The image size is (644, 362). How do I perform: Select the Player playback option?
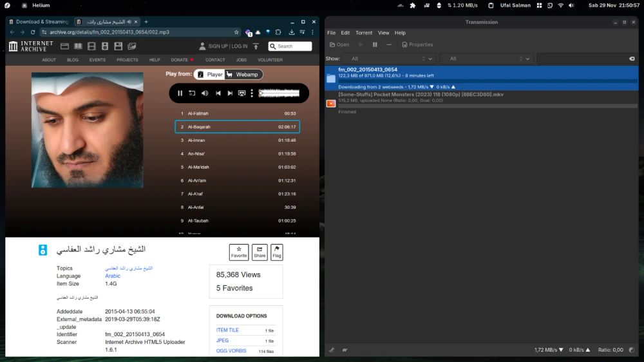coord(210,74)
